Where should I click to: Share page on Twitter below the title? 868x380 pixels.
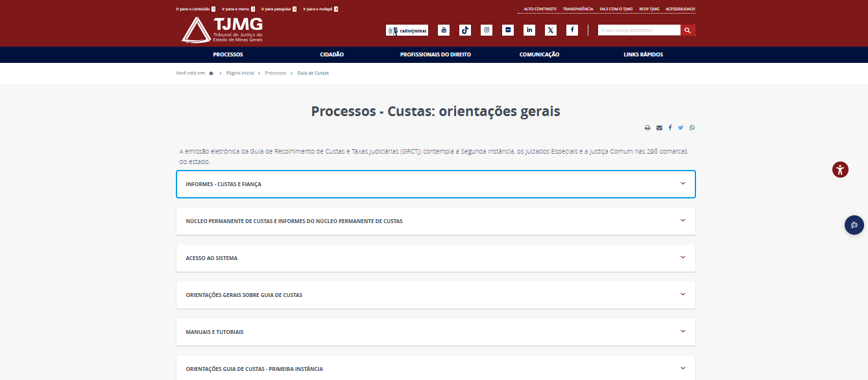click(x=681, y=128)
